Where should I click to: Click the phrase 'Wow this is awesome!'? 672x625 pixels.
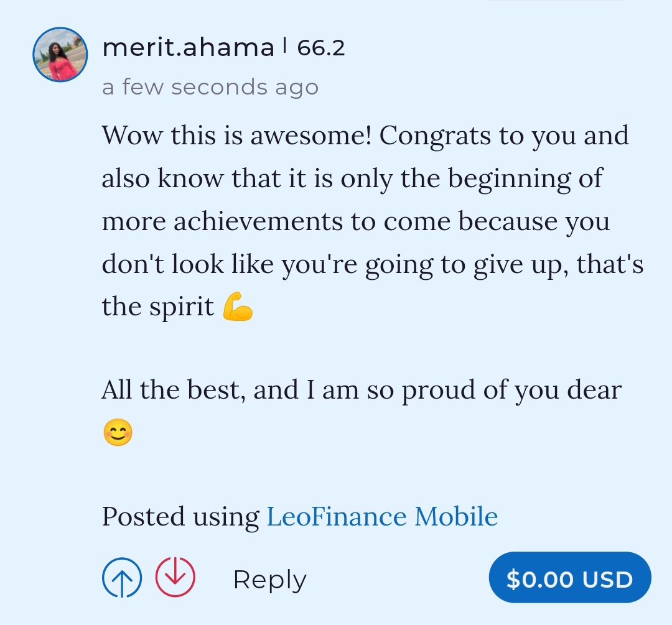tap(236, 136)
